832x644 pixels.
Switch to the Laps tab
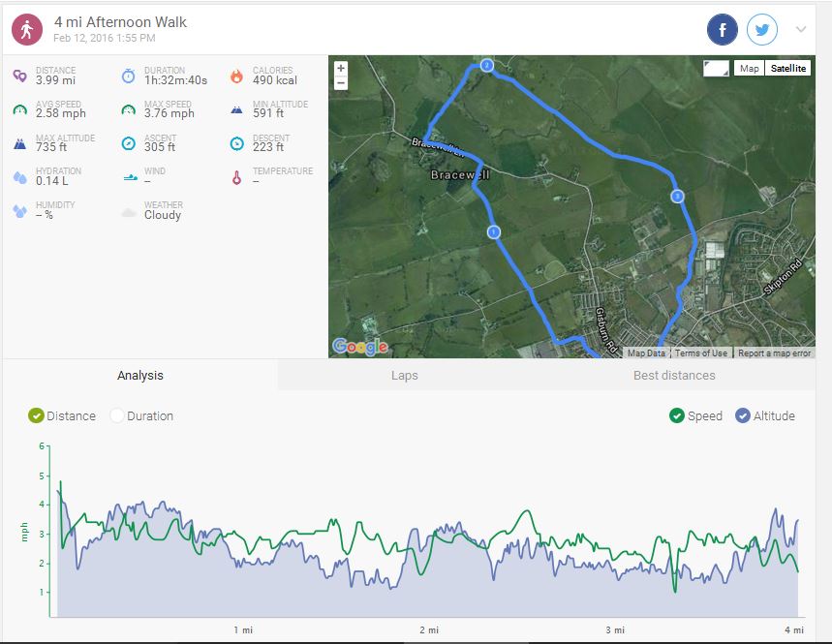coord(404,375)
